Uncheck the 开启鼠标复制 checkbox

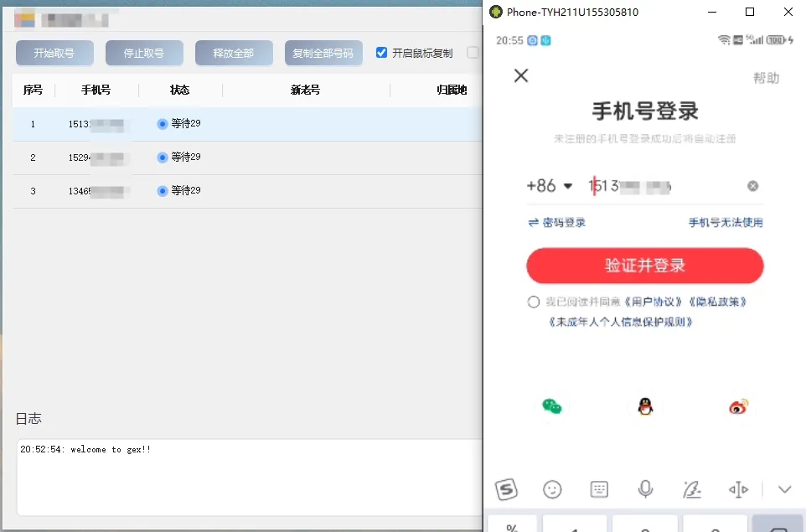coord(382,53)
